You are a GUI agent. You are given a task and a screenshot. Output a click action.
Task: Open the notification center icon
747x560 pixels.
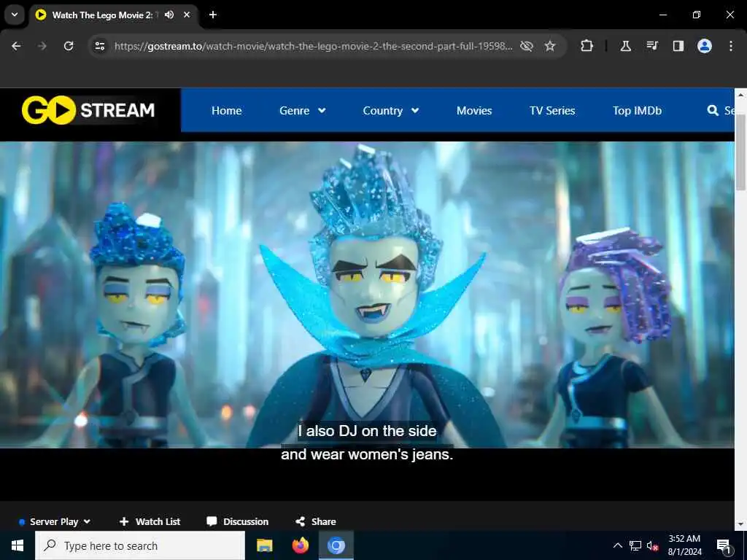[x=723, y=545]
